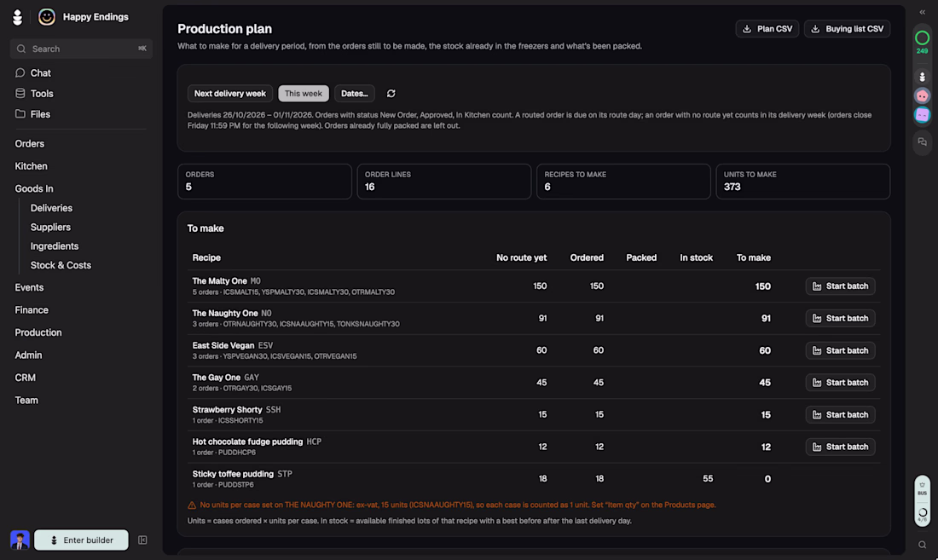This screenshot has width=938, height=560.
Task: Open Ingredients under Goods In
Action: pos(55,246)
